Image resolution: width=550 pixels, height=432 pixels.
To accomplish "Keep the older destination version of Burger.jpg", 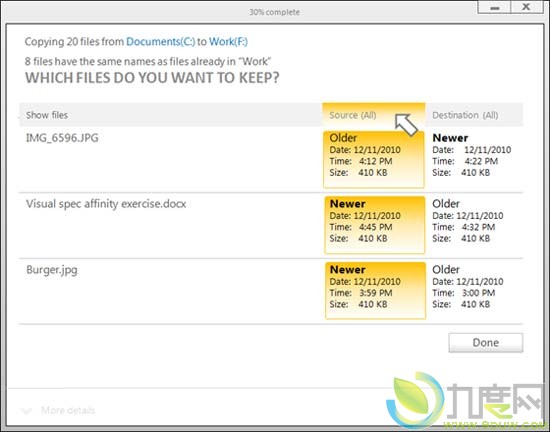I will [x=474, y=287].
